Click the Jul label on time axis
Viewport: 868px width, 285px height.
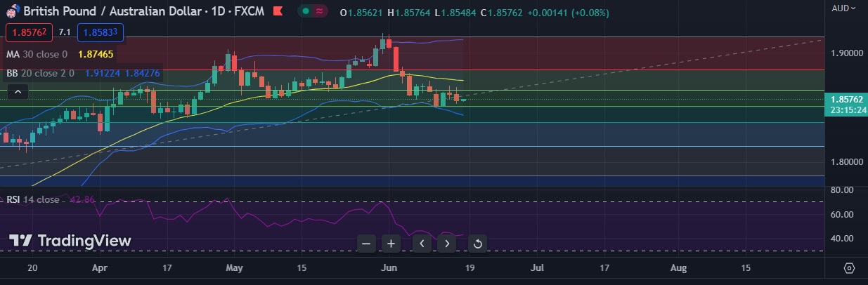click(x=538, y=268)
